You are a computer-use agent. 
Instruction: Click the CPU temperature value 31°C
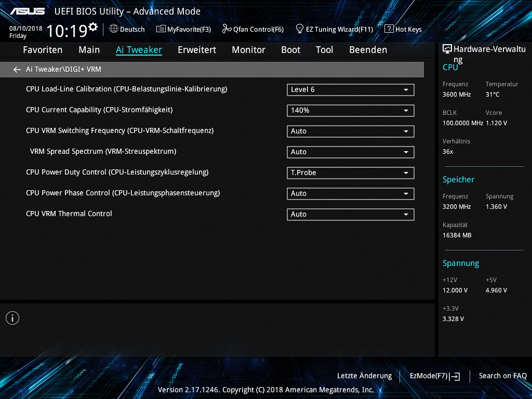493,95
